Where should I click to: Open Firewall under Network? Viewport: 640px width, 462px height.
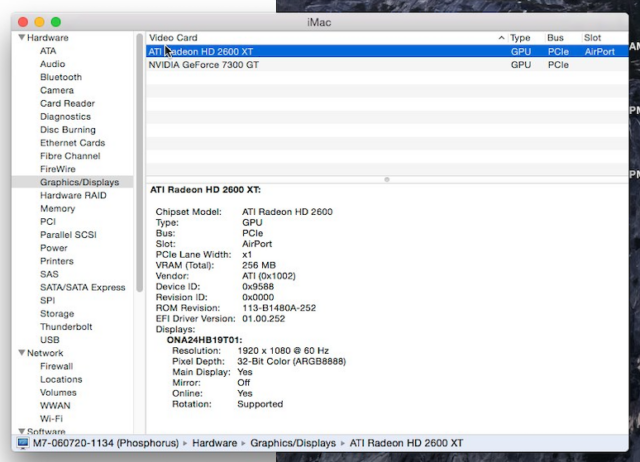56,366
